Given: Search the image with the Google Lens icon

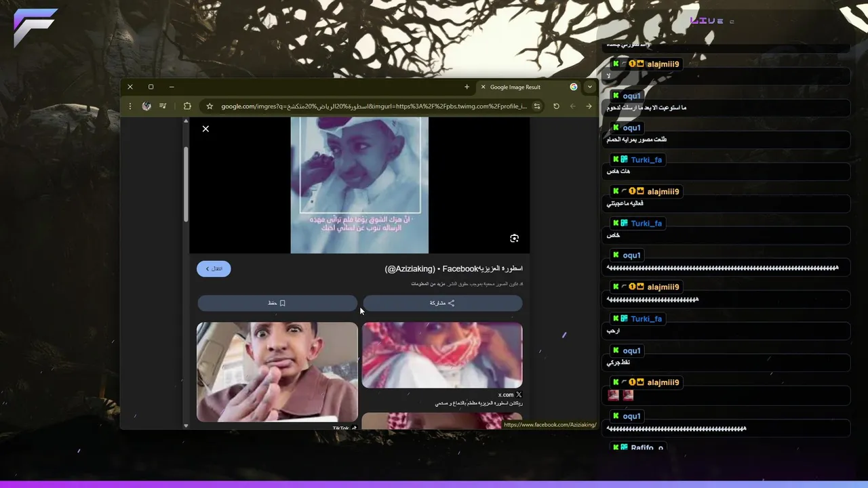Looking at the screenshot, I should [x=514, y=238].
